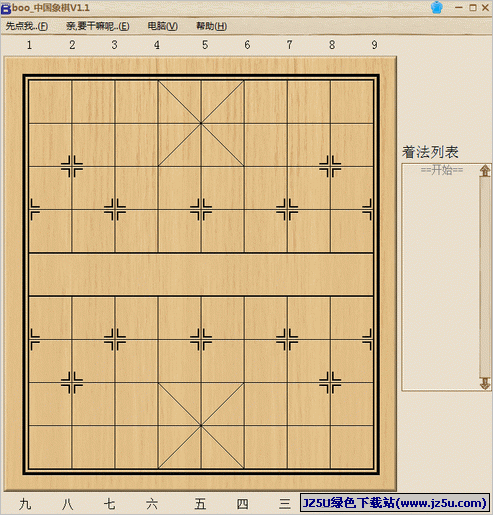Click the center soldier marker above the river
The height and width of the screenshot is (515, 493).
[x=201, y=209]
